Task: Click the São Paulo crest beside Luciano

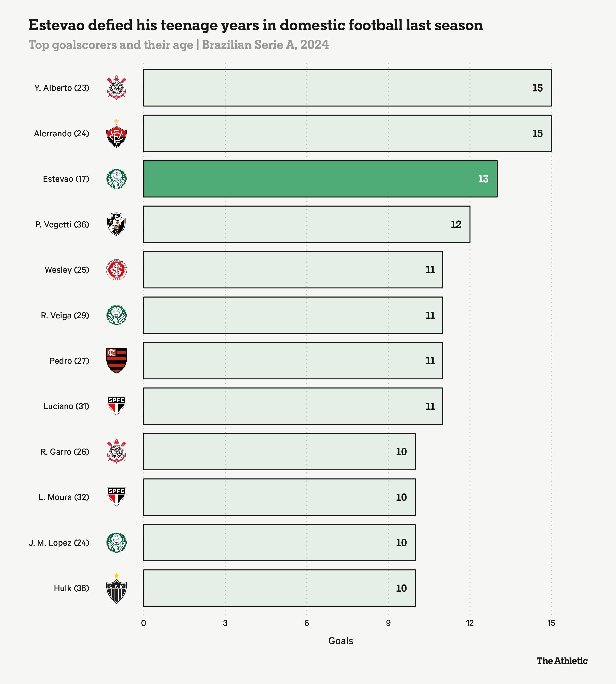Action: [x=116, y=406]
